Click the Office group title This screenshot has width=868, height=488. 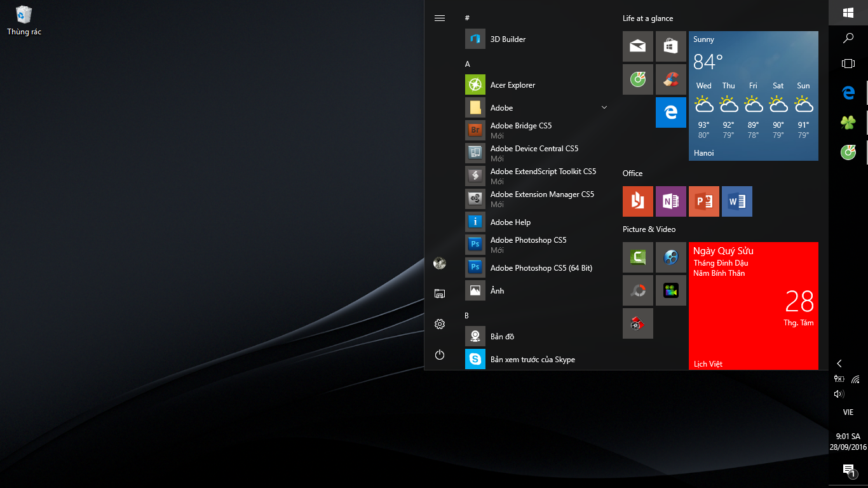pyautogui.click(x=633, y=173)
